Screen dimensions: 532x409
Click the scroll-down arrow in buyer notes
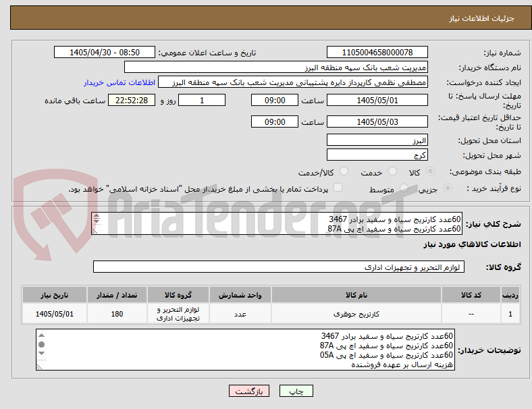point(41,354)
